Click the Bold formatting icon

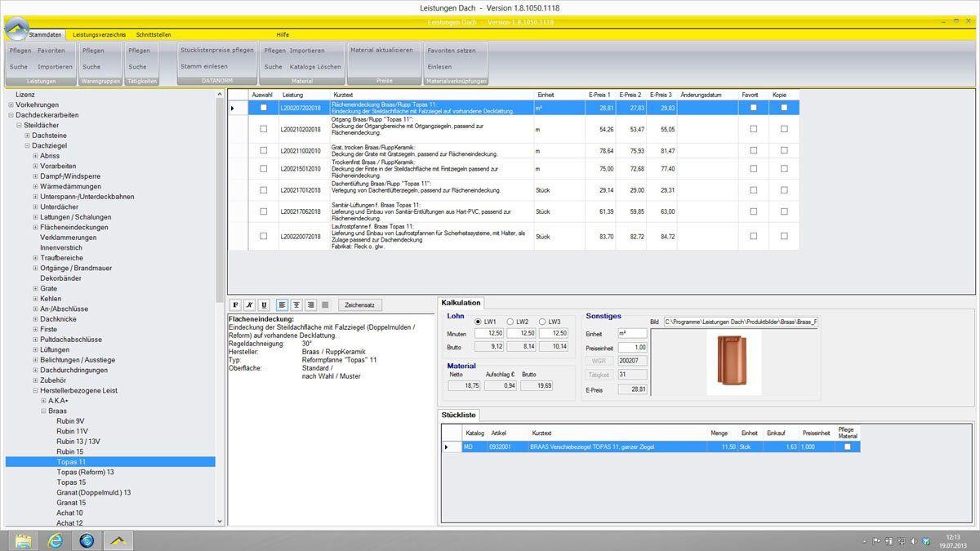pos(235,304)
